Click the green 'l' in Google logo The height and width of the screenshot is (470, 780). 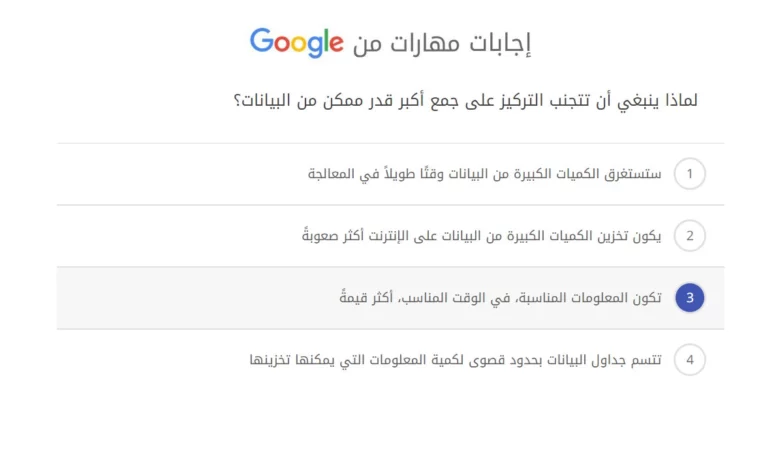pyautogui.click(x=327, y=41)
